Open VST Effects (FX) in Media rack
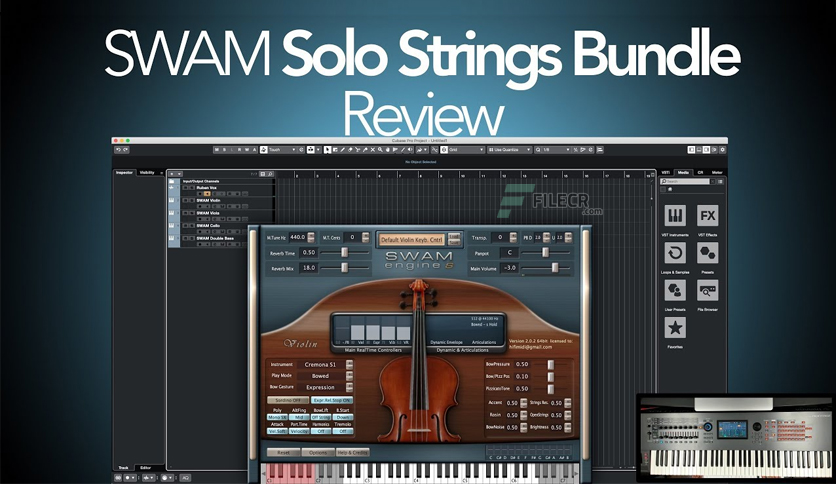This screenshot has width=836, height=484. tap(708, 215)
